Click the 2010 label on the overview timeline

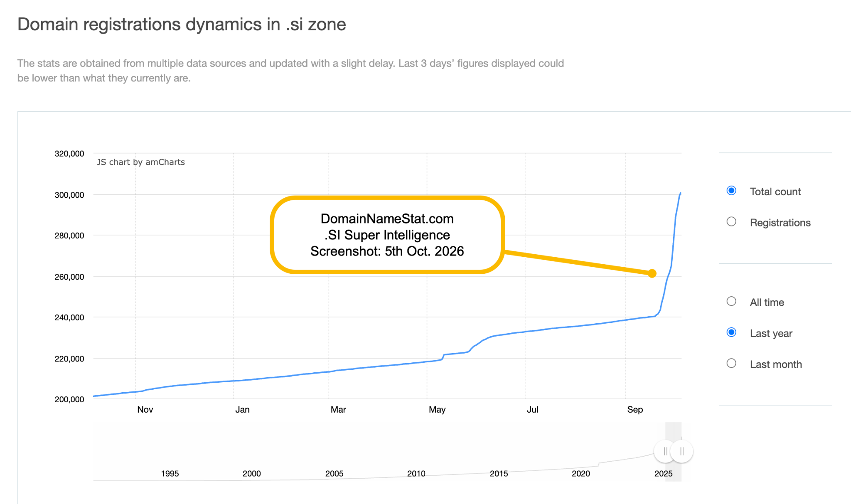[416, 473]
